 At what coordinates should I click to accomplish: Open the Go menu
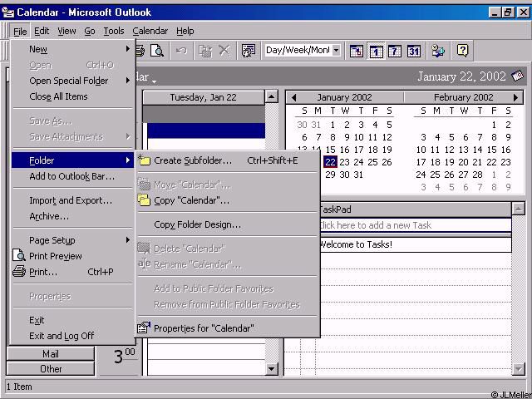point(89,32)
